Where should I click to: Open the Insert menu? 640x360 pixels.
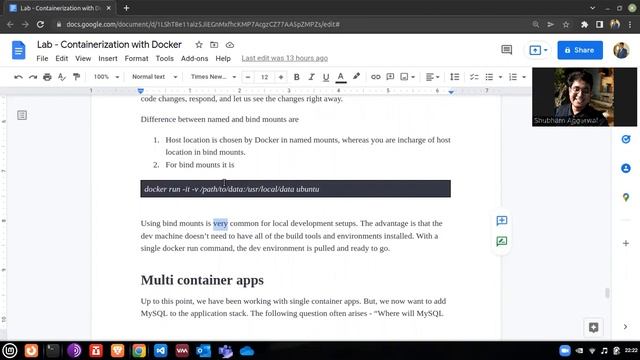pos(108,58)
